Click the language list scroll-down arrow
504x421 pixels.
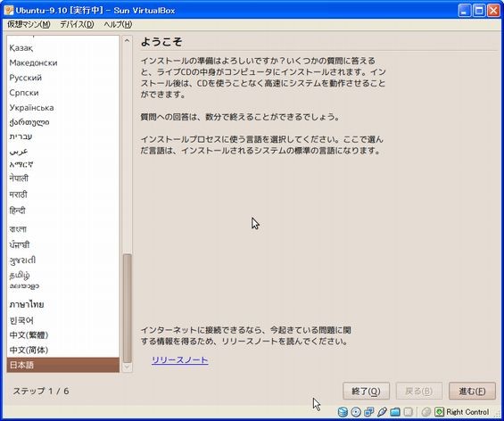(x=127, y=367)
